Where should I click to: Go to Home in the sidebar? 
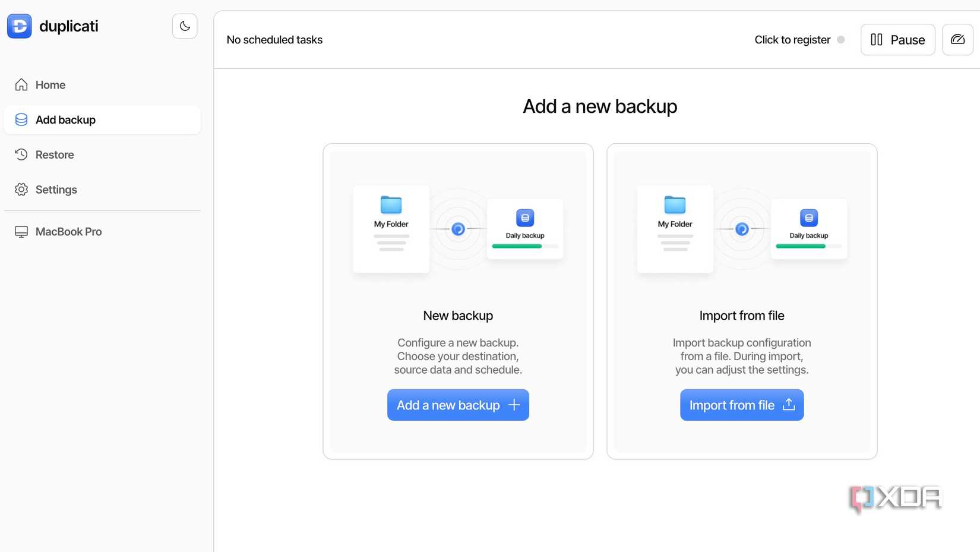click(x=102, y=85)
